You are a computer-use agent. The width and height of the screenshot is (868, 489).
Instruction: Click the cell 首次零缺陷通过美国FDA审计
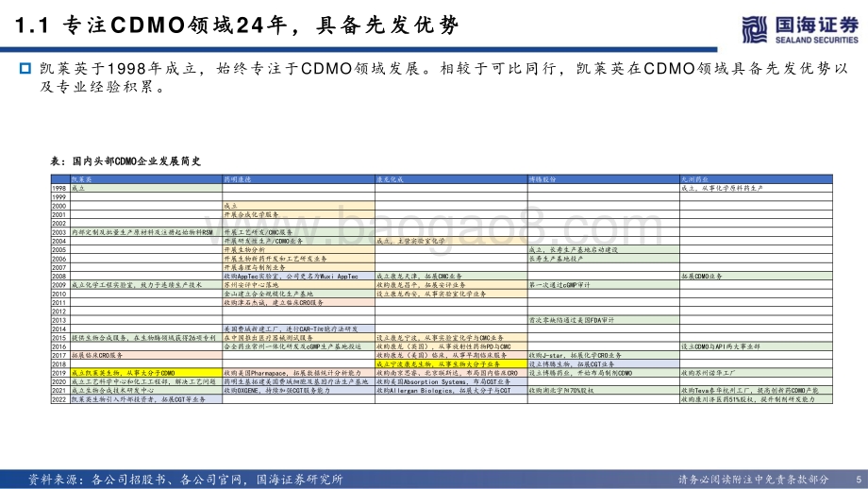click(x=604, y=320)
